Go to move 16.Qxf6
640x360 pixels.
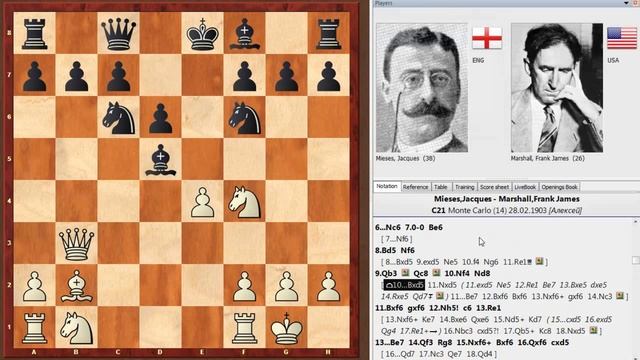pos(532,342)
